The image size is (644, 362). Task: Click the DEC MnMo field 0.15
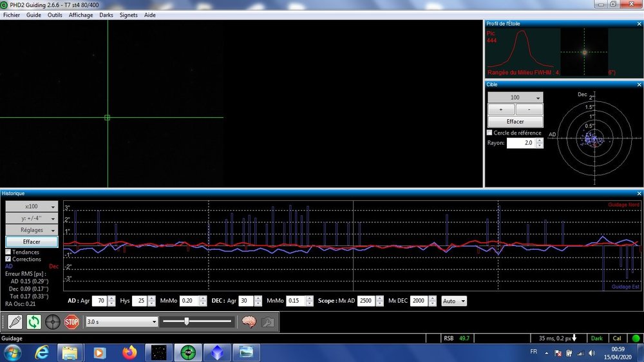[x=296, y=301]
